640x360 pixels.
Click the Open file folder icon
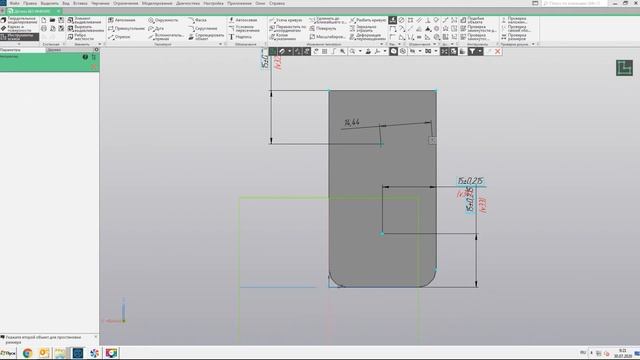(52, 20)
